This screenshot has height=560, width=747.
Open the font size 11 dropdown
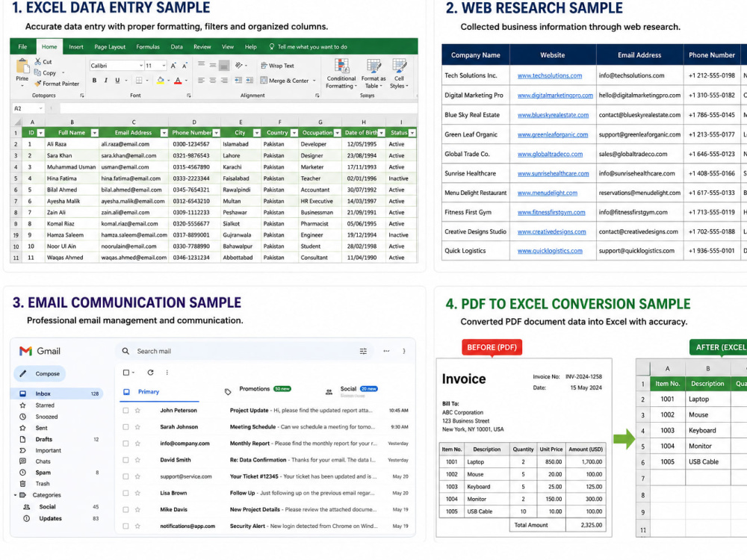tap(164, 66)
